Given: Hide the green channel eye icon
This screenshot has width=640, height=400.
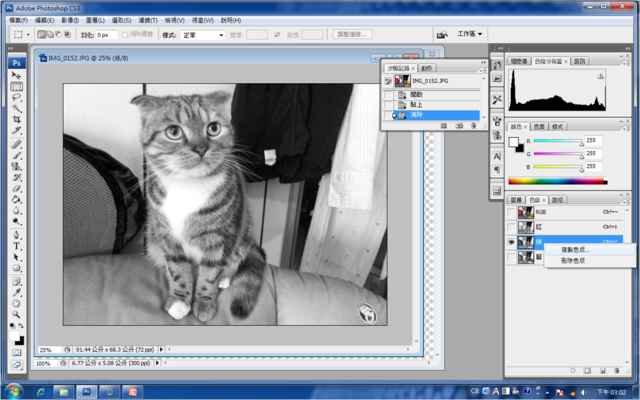Looking at the screenshot, I should [511, 242].
